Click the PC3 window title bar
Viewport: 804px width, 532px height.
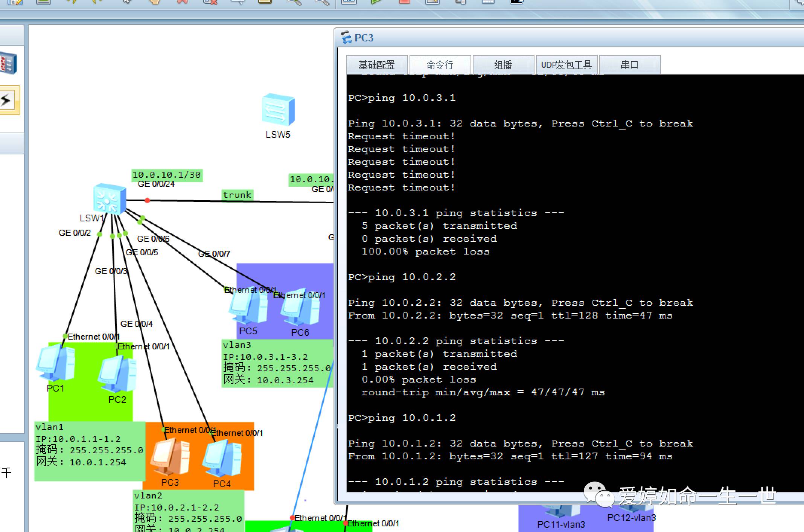(x=565, y=38)
